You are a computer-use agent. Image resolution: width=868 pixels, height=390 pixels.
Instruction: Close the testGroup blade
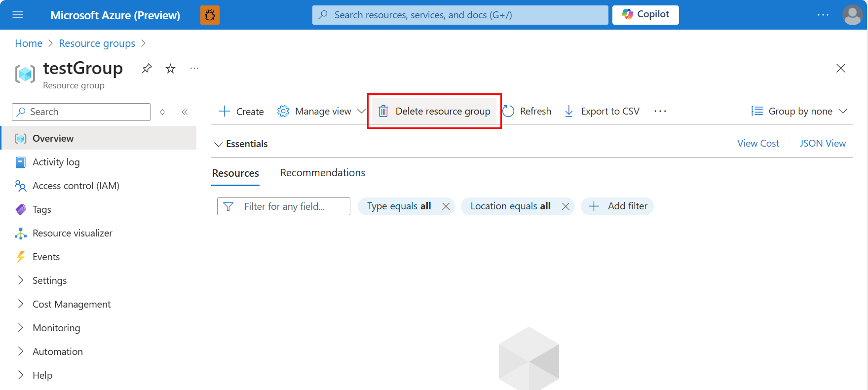point(841,68)
